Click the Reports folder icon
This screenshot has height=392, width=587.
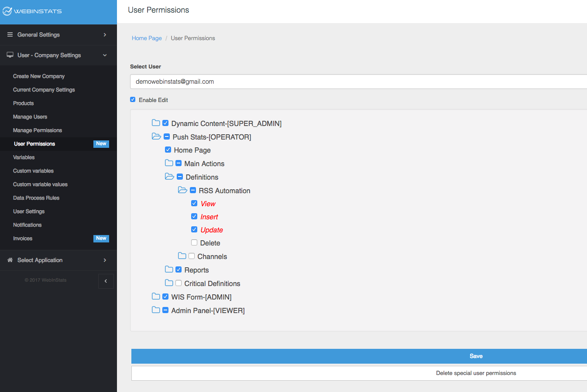coord(169,269)
